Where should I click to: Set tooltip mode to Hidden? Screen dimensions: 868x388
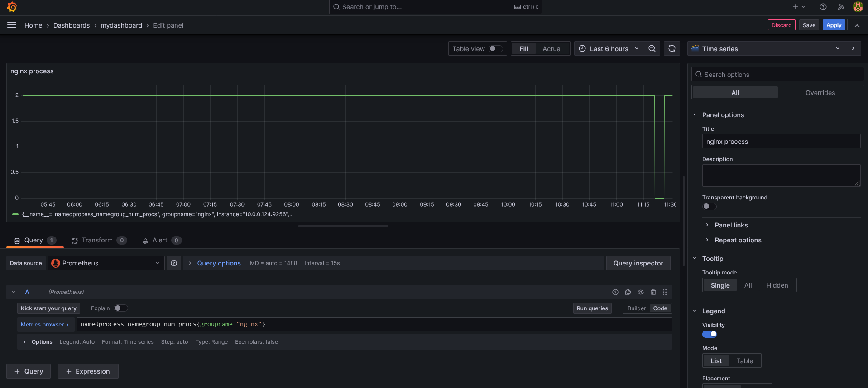point(777,285)
